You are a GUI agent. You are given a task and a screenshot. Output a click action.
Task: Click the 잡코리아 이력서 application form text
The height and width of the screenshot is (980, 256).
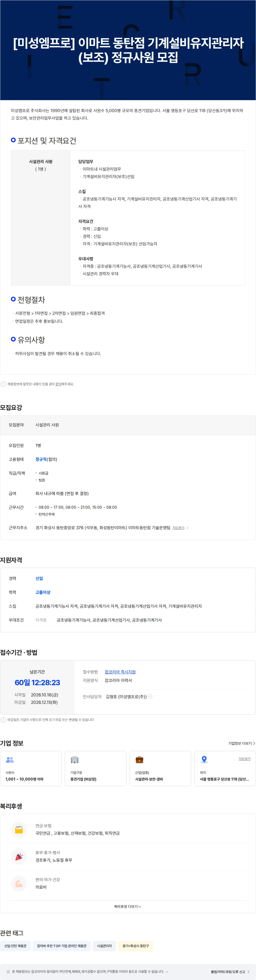(118, 681)
